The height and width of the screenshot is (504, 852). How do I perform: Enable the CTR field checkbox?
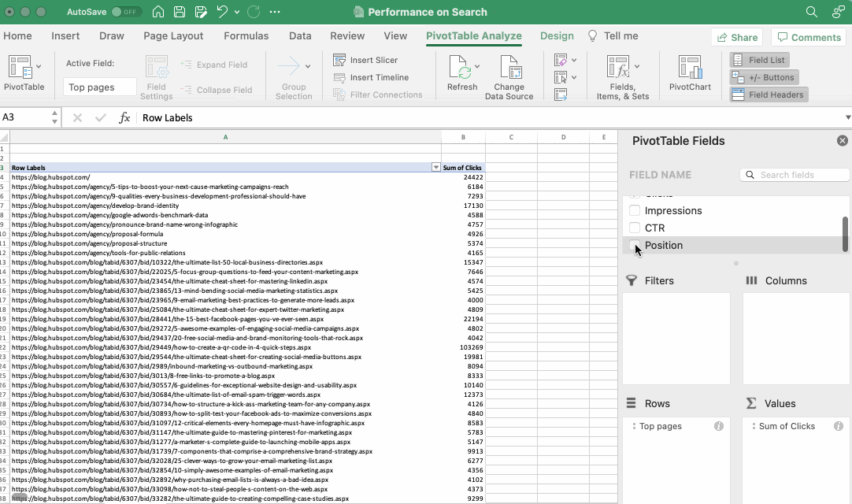point(635,228)
